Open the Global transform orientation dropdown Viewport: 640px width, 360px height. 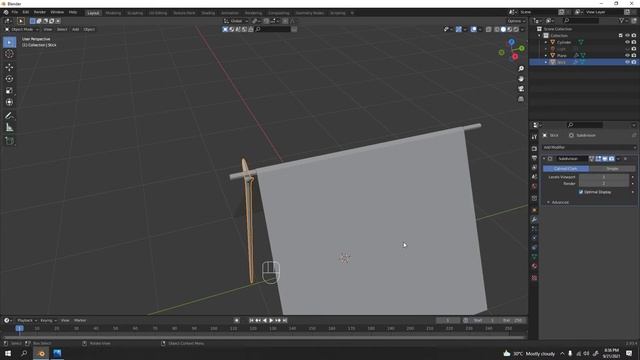[x=236, y=21]
